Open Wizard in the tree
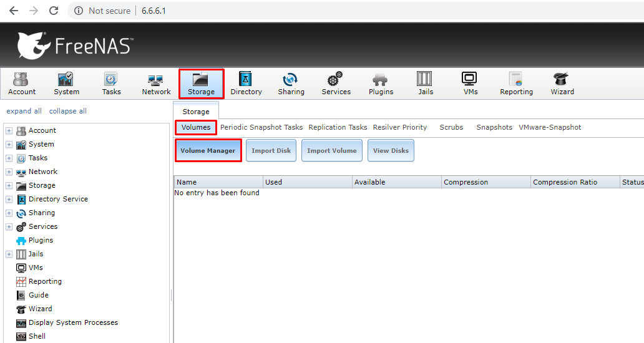Image resolution: width=644 pixels, height=343 pixels. 40,309
